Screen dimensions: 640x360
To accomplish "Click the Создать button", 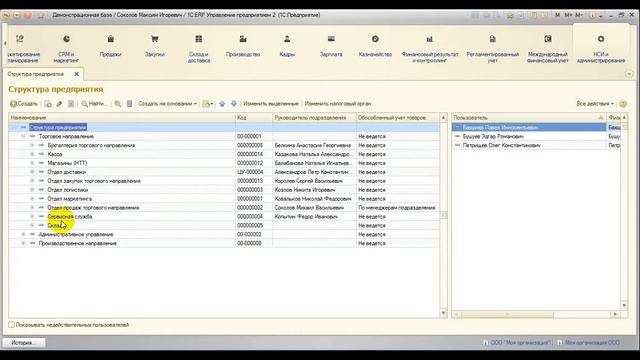I will click(24, 104).
